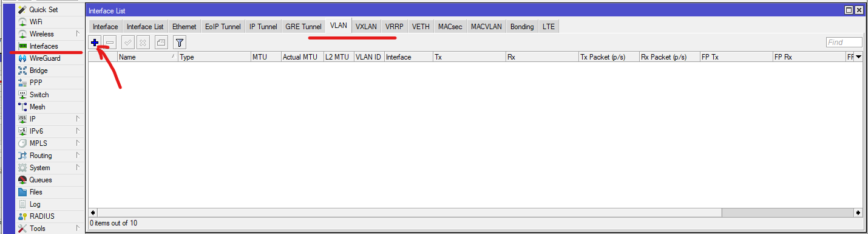Expand the Routing submenu arrow

tap(77, 155)
